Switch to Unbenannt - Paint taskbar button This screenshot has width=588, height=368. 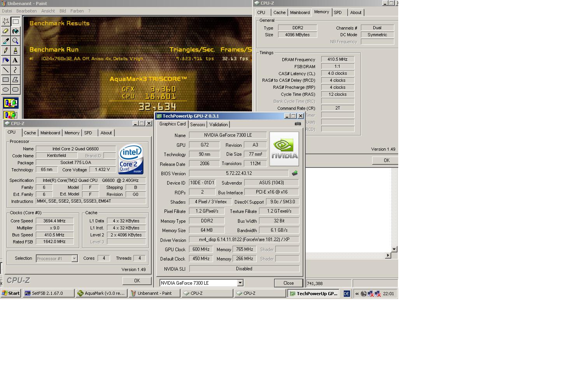pos(154,293)
